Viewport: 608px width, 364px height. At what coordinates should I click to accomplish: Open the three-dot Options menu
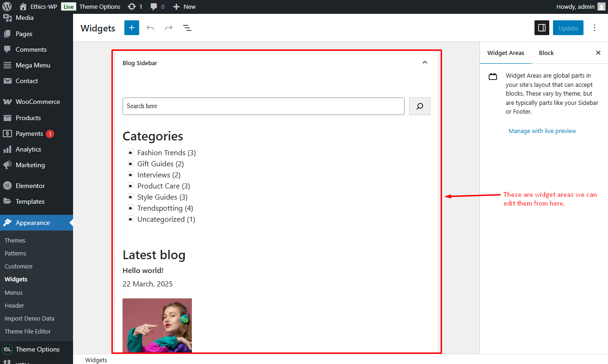coord(595,28)
